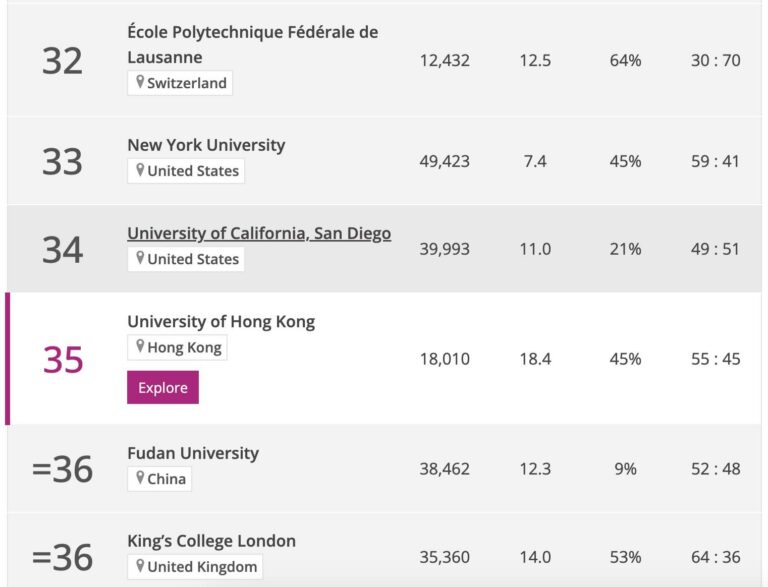Click the pin icon beside New York University's country
768x587 pixels.
click(x=140, y=170)
